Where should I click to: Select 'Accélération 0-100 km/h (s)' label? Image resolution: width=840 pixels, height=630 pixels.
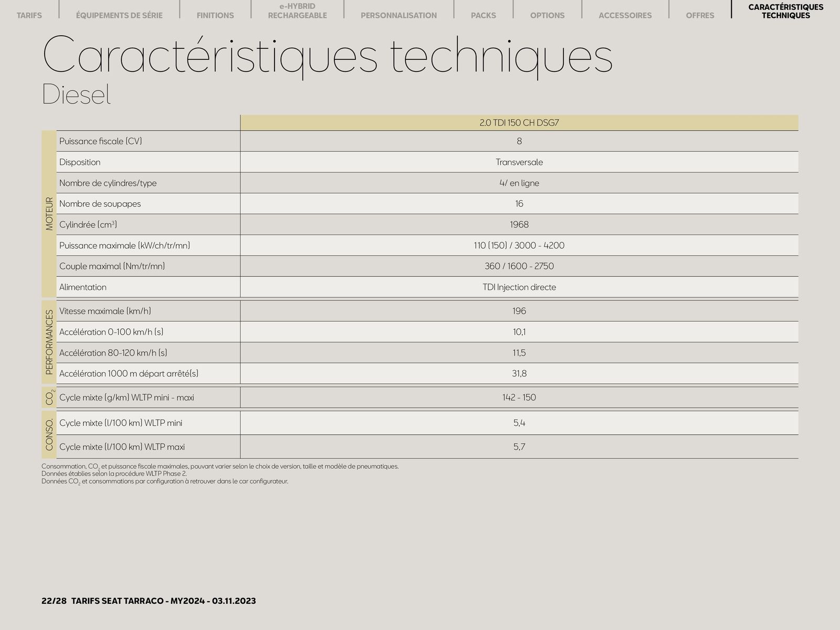[111, 332]
